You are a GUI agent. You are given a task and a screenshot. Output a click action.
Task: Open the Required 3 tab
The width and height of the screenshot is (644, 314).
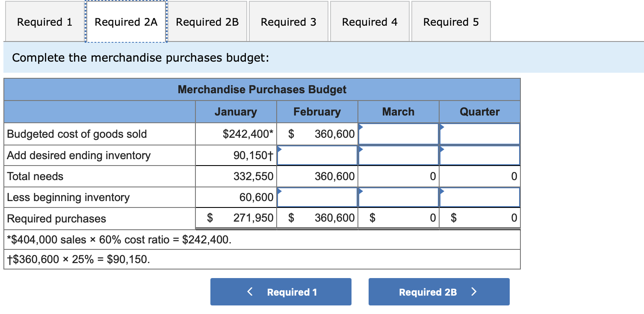tap(289, 21)
